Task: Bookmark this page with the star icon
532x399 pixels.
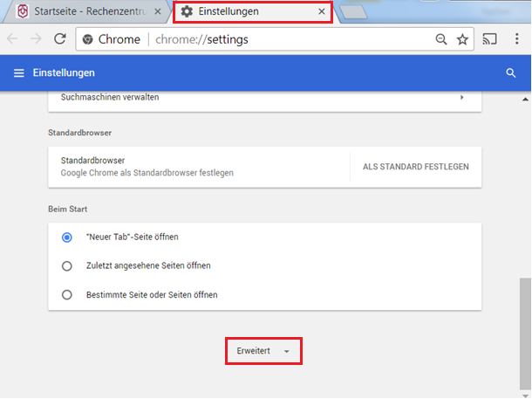Action: (462, 39)
